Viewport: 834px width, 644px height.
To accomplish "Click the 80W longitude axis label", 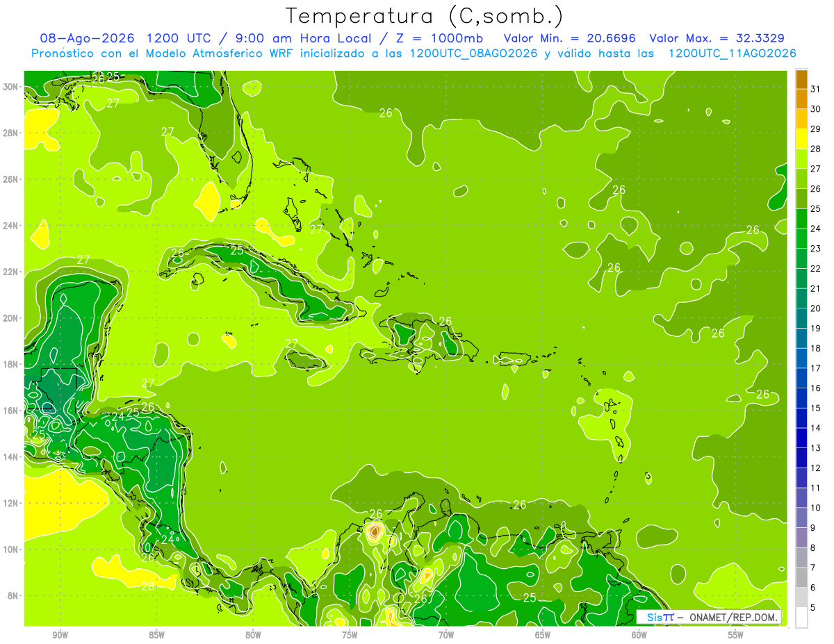I will coord(253,635).
